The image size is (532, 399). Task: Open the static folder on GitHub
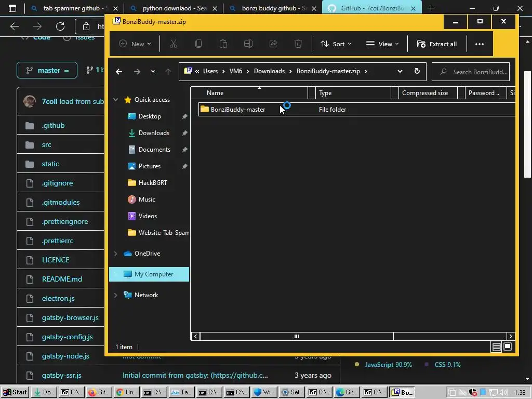(x=50, y=164)
